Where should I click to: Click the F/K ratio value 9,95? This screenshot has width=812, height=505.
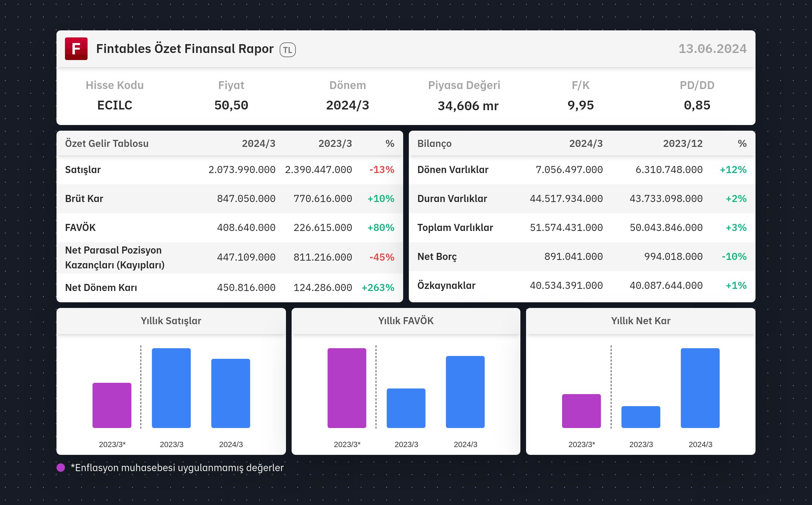point(581,105)
